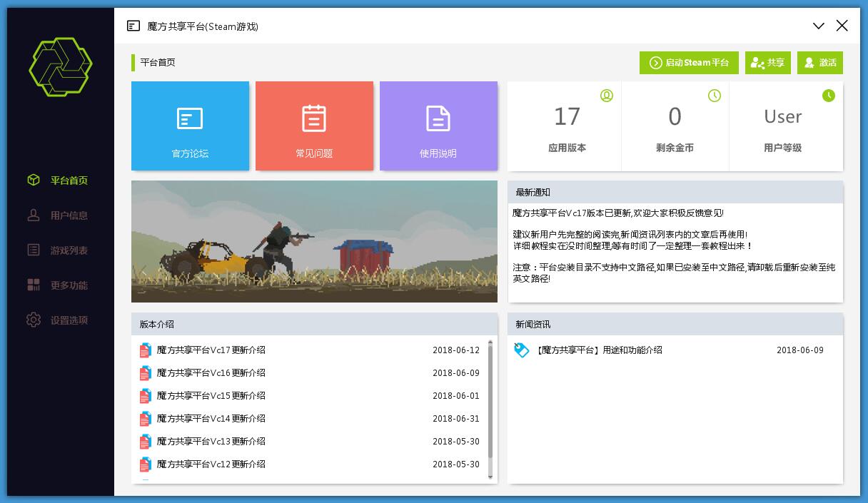Open the 设置选项 sidebar menu item
Image resolution: width=868 pixels, height=503 pixels.
point(61,320)
